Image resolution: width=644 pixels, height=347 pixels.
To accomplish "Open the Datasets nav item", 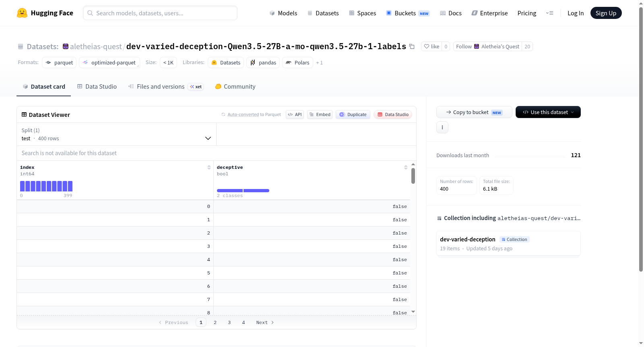I will click(x=323, y=13).
